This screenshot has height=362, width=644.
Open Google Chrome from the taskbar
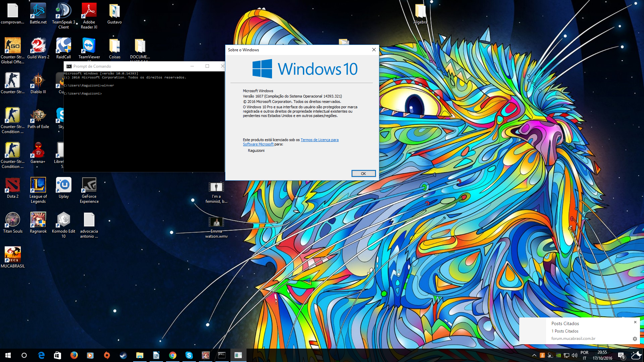[x=172, y=355]
